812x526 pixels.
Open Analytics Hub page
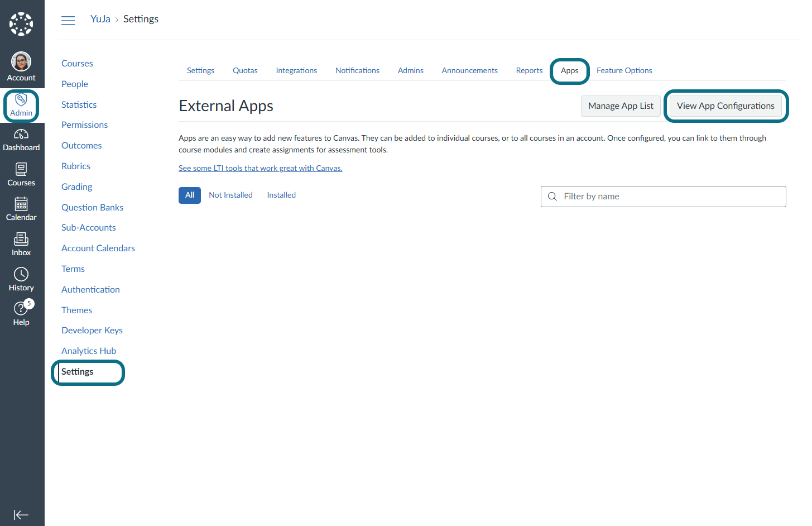(89, 351)
